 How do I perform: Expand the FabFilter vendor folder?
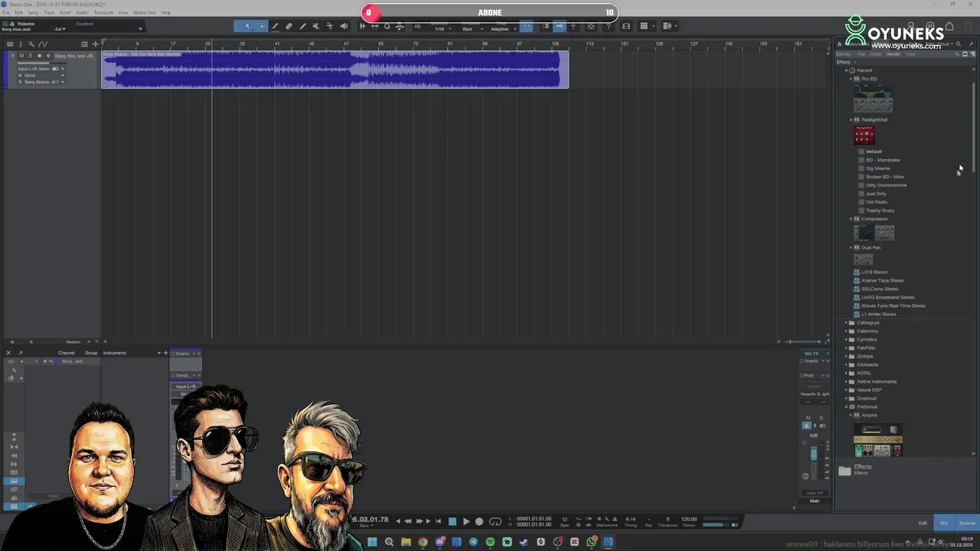click(846, 348)
